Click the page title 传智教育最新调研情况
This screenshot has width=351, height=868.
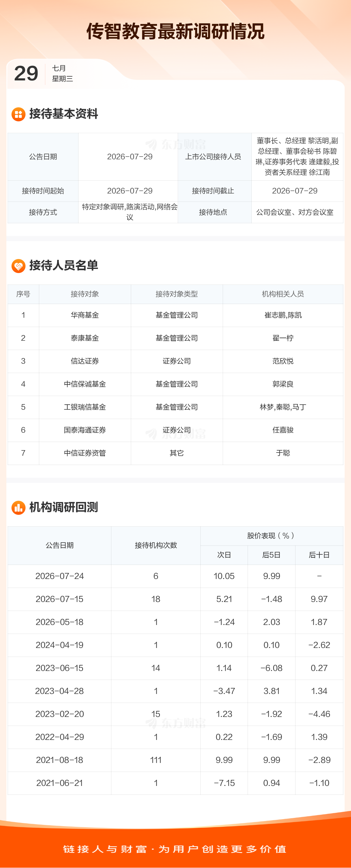point(175,32)
